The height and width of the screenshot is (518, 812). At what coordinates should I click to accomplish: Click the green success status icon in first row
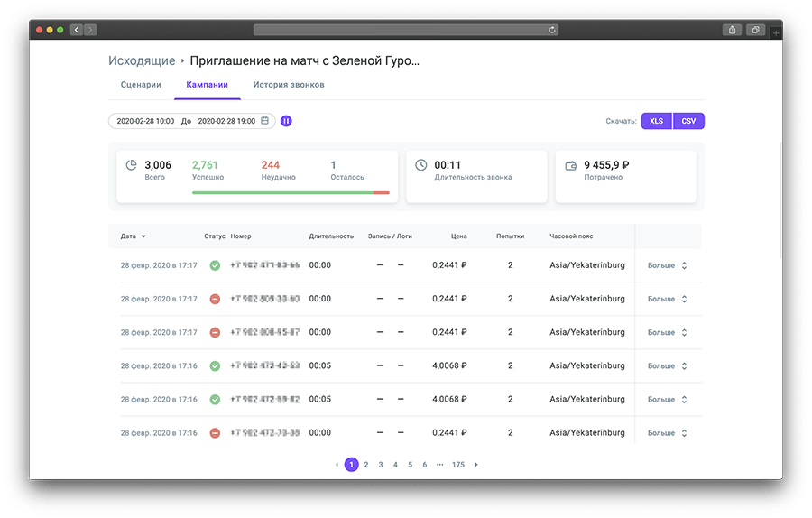click(x=215, y=265)
